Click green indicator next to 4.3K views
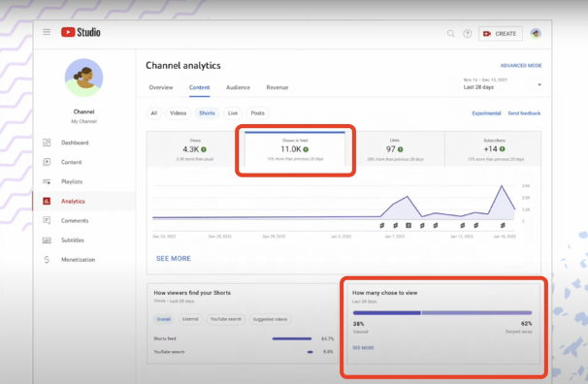The image size is (588, 384). tap(204, 149)
